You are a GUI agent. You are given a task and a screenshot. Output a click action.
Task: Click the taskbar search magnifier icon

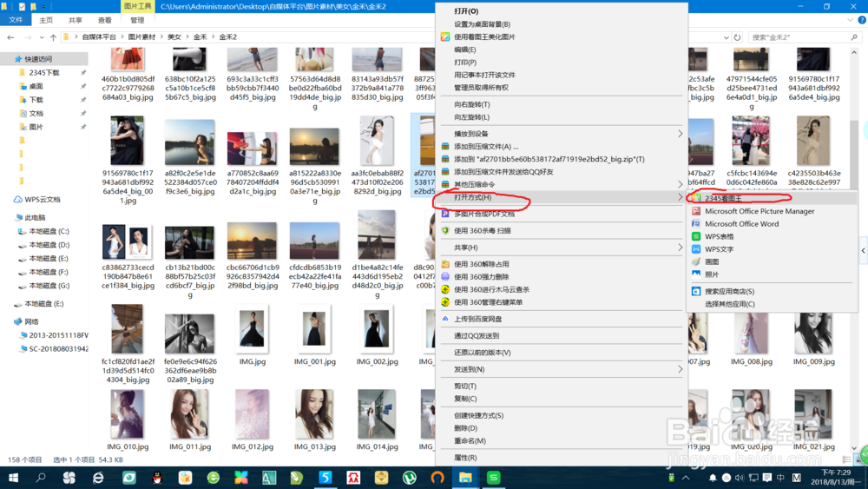pyautogui.click(x=41, y=478)
